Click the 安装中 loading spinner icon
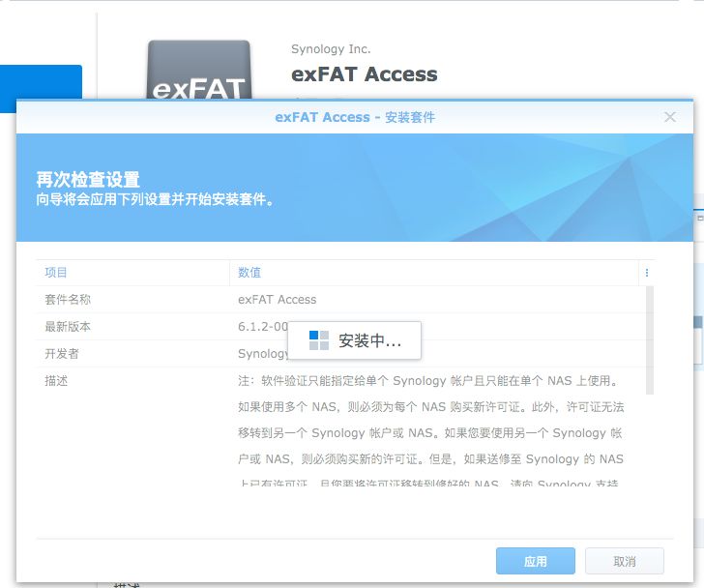 319,340
